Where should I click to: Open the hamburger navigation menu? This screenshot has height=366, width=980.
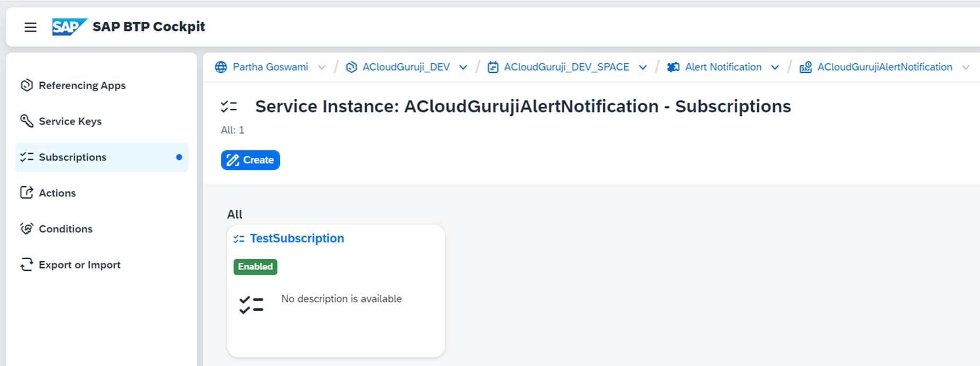[30, 27]
